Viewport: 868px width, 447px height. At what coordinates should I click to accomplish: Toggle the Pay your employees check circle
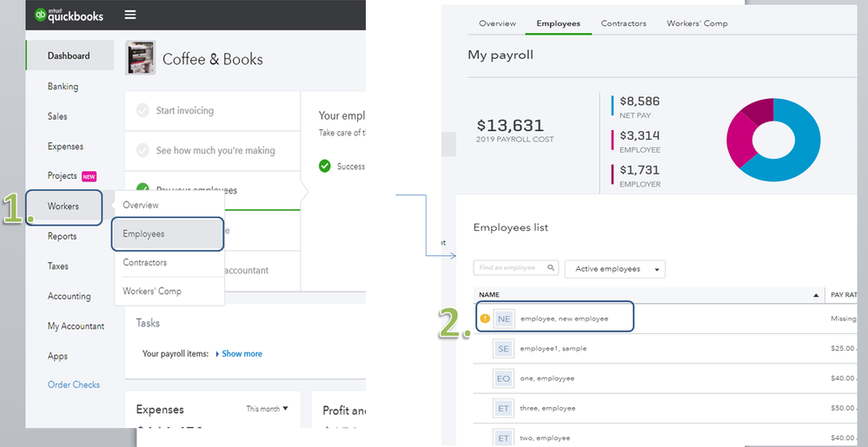tap(142, 189)
